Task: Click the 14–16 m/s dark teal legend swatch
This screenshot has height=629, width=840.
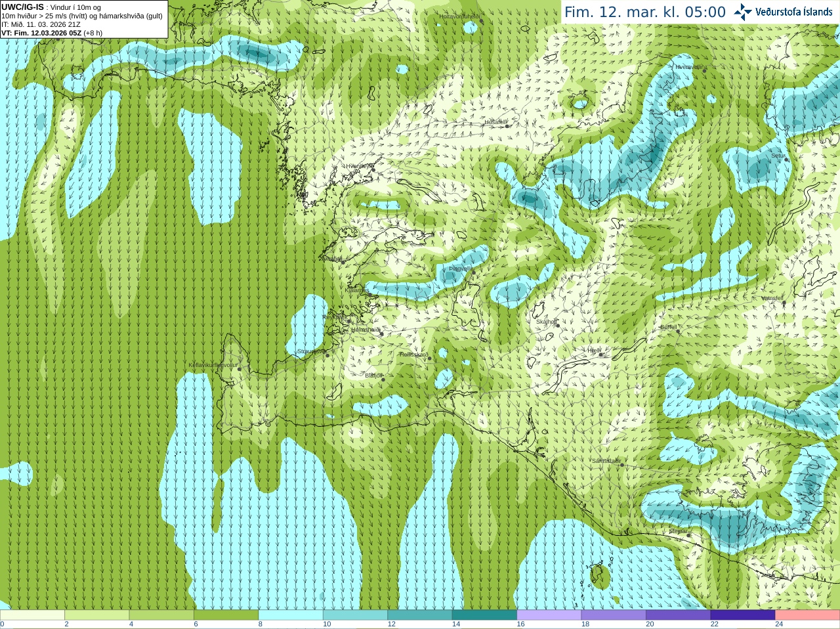Action: pos(484,615)
